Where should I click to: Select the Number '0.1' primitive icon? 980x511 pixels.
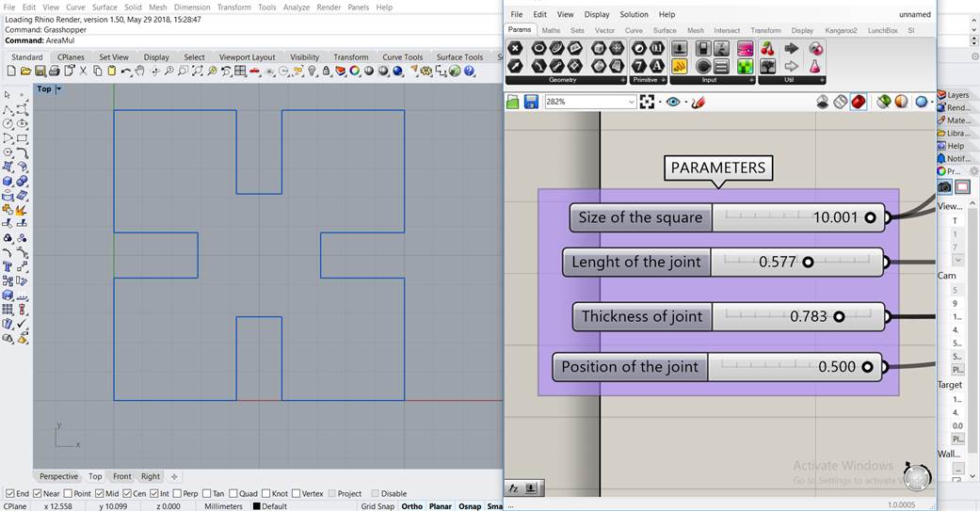click(x=656, y=48)
